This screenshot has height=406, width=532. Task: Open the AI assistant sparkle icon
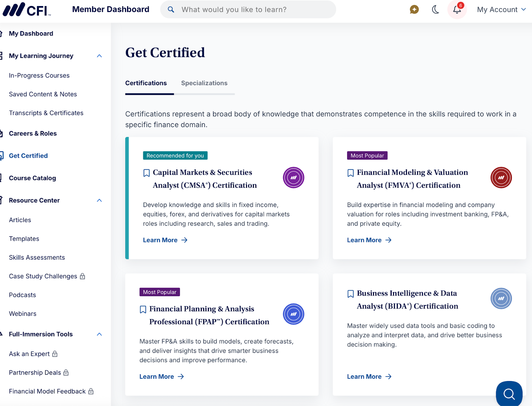click(414, 9)
